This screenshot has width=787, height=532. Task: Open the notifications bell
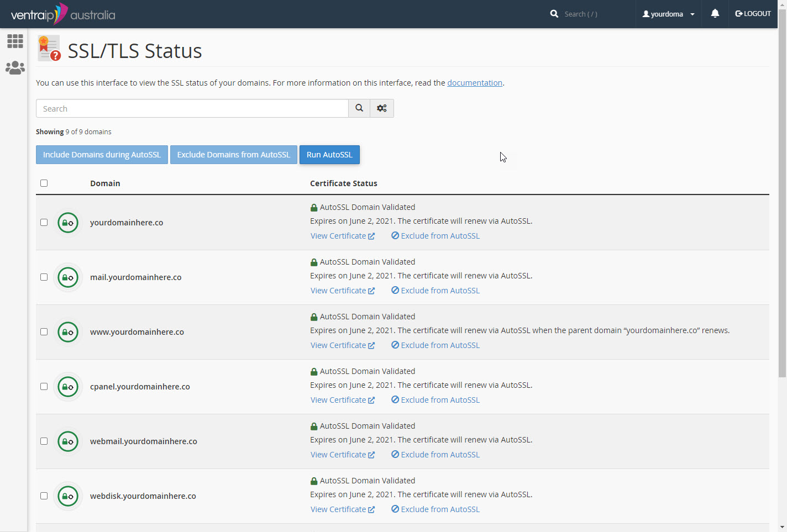click(715, 13)
